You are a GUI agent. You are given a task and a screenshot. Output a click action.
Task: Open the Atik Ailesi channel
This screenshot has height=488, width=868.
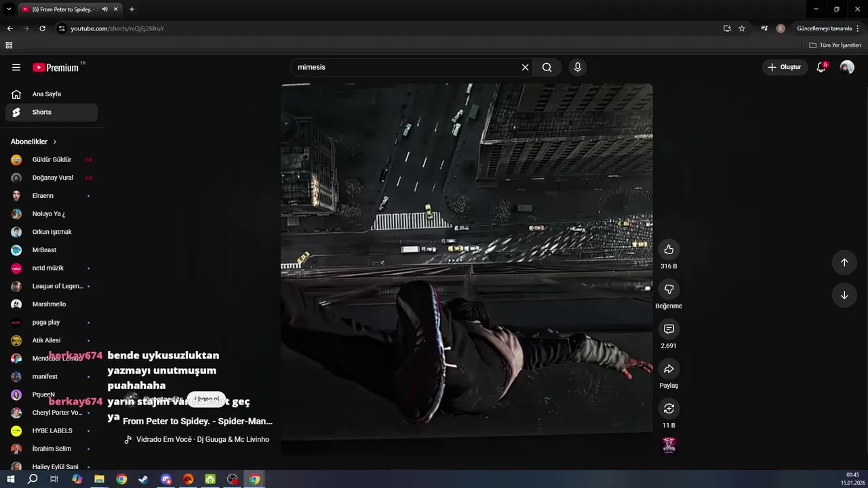(x=52, y=340)
